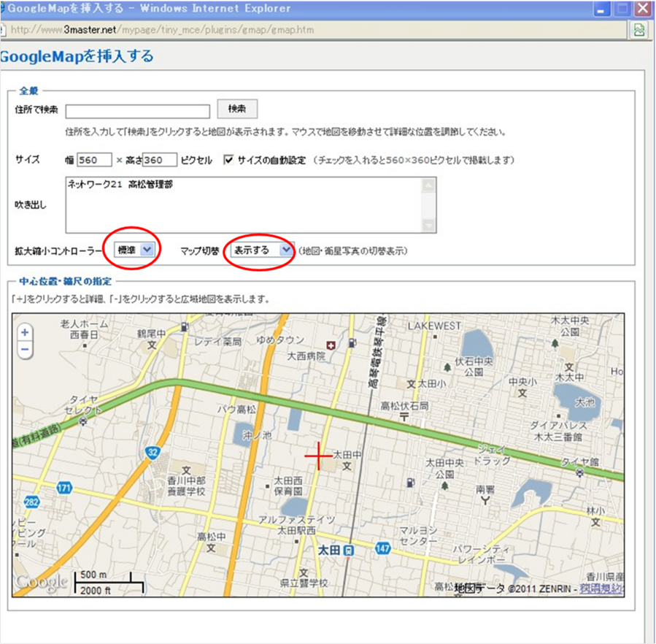This screenshot has height=644, width=656.
Task: Click the 住所で検索 address input field
Action: pyautogui.click(x=138, y=112)
